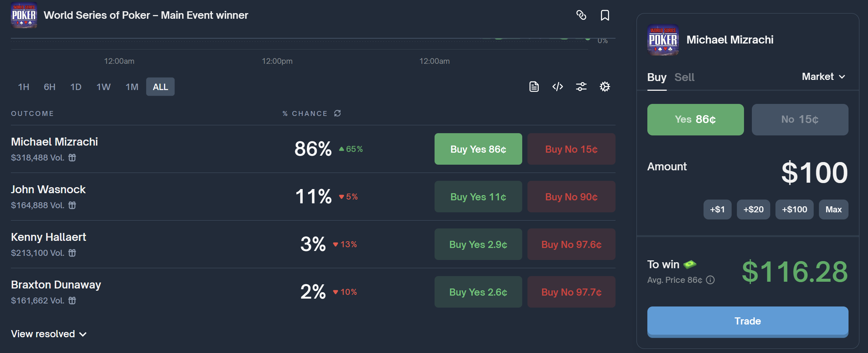Click the info icon beside Avg. Price
This screenshot has width=868, height=353.
tap(710, 280)
